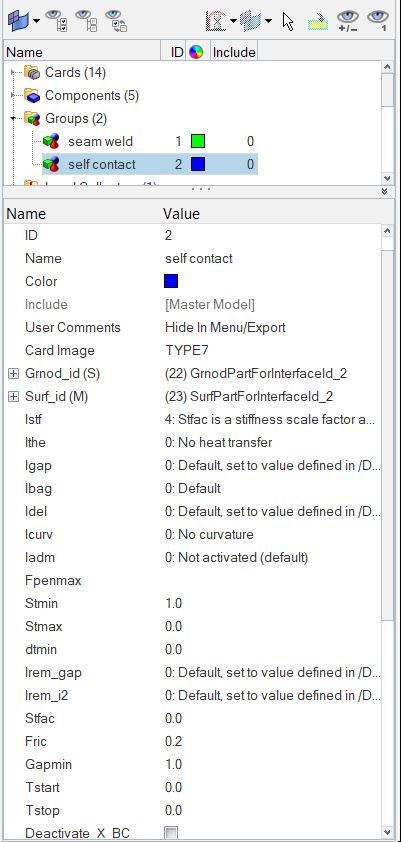The width and height of the screenshot is (401, 842).
Task: Open the dropdown arrow beside model view icon
Action: (36, 21)
